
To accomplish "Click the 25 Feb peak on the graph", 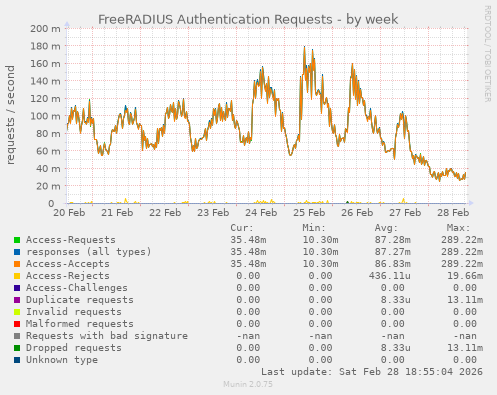I will pos(304,47).
